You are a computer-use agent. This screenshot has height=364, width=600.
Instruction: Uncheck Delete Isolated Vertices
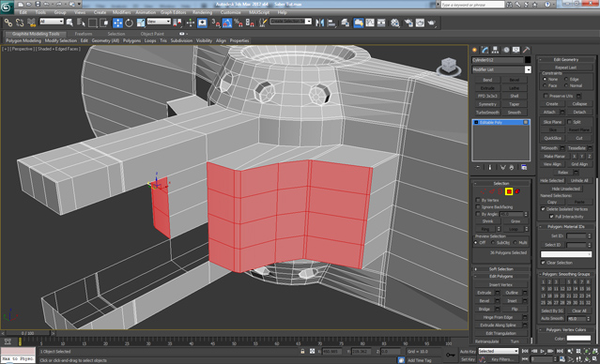coord(543,209)
